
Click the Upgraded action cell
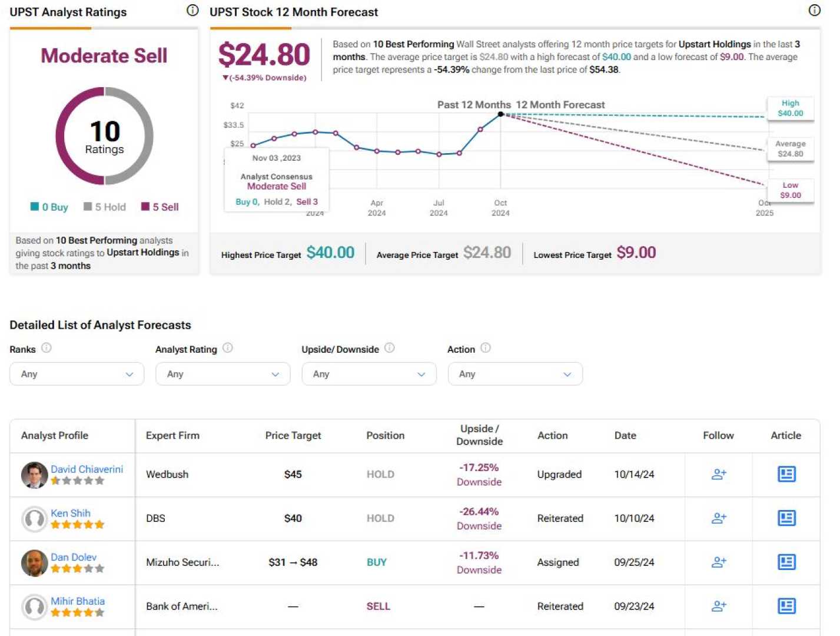[559, 474]
